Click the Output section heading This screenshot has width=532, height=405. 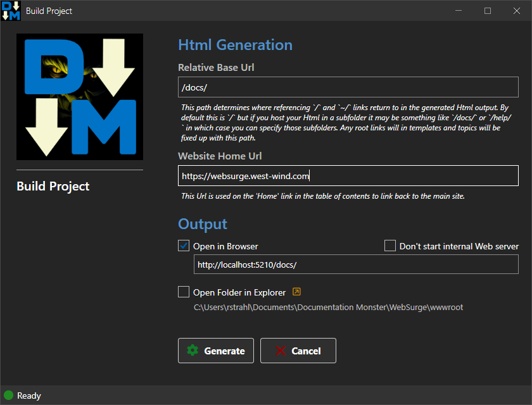pos(203,224)
